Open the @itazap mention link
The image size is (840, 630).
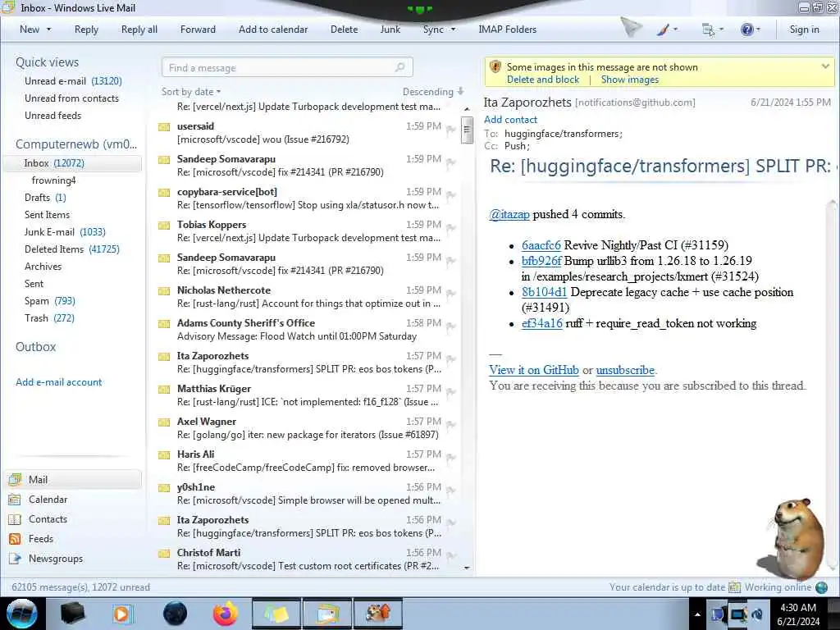coord(509,214)
